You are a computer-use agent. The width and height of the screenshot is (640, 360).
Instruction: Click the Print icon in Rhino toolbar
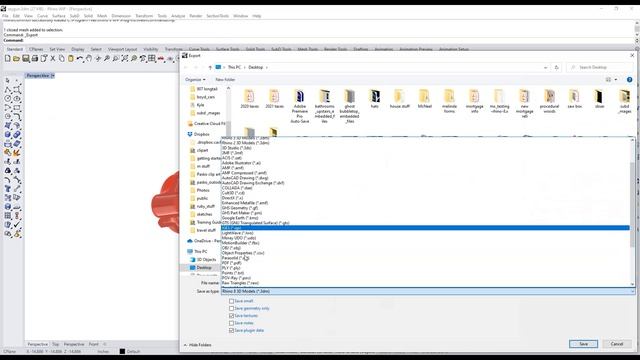click(35, 59)
